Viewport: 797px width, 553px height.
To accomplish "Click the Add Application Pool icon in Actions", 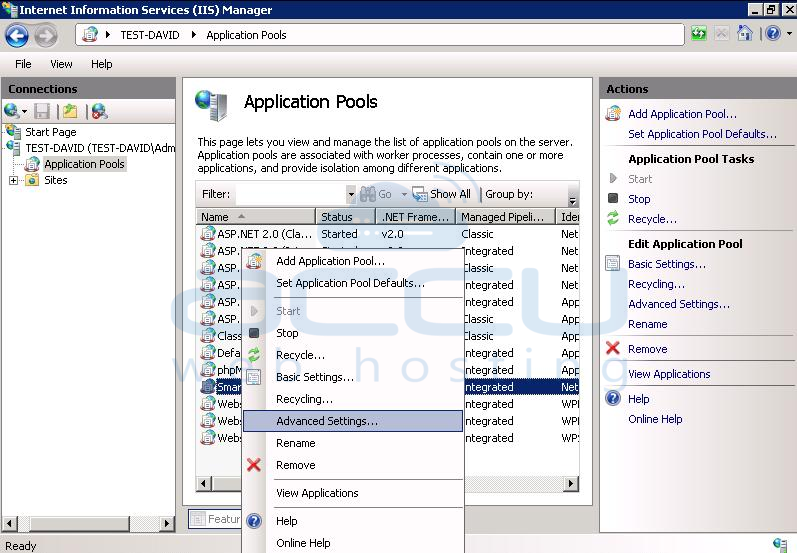I will (x=613, y=113).
